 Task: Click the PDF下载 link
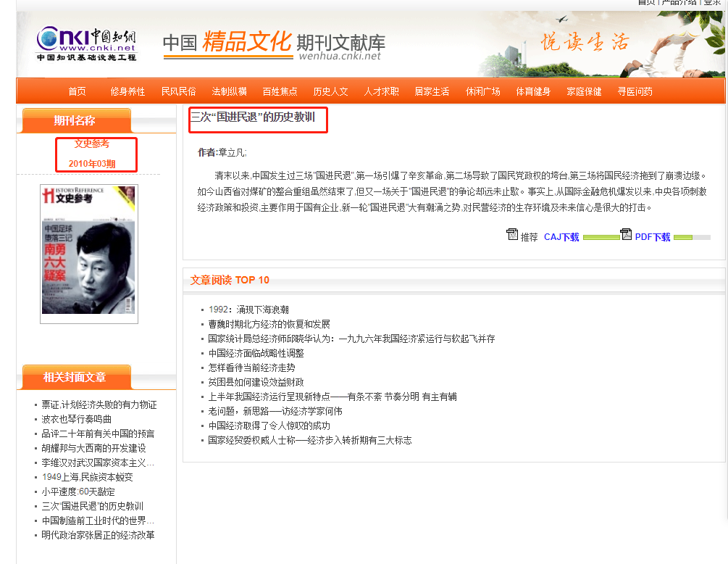coord(653,237)
